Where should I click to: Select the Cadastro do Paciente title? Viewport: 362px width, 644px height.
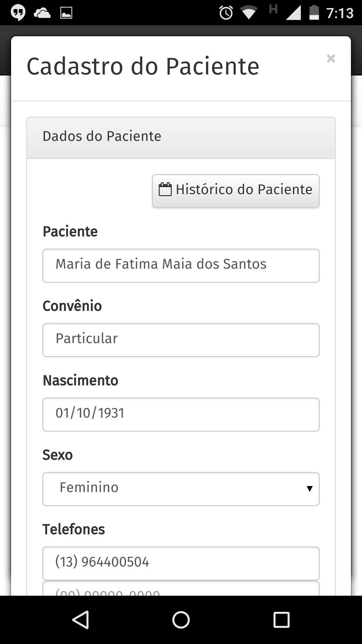pyautogui.click(x=143, y=66)
